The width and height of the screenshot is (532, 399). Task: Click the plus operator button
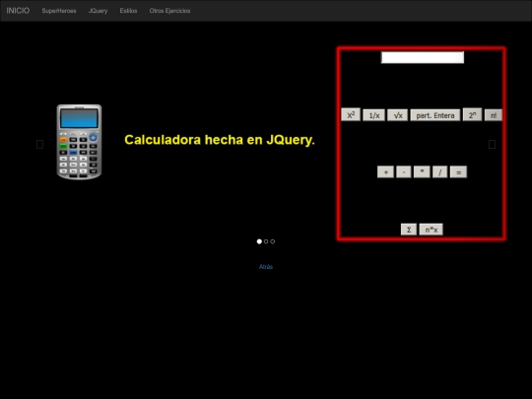click(x=386, y=172)
